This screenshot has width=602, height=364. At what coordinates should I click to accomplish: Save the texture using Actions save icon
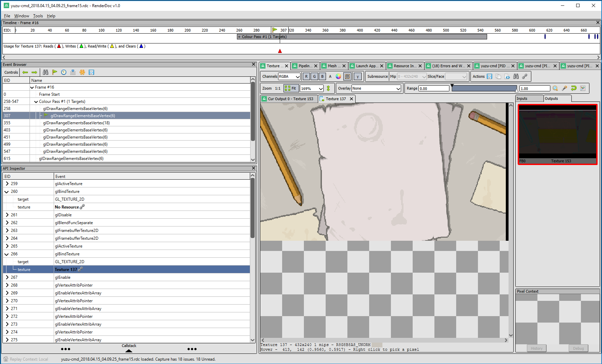pos(489,76)
